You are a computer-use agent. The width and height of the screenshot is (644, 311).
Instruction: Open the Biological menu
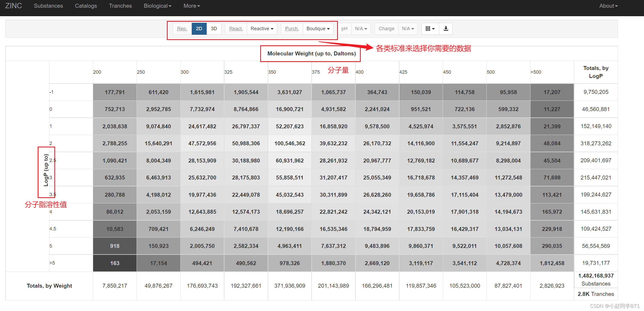pyautogui.click(x=158, y=6)
